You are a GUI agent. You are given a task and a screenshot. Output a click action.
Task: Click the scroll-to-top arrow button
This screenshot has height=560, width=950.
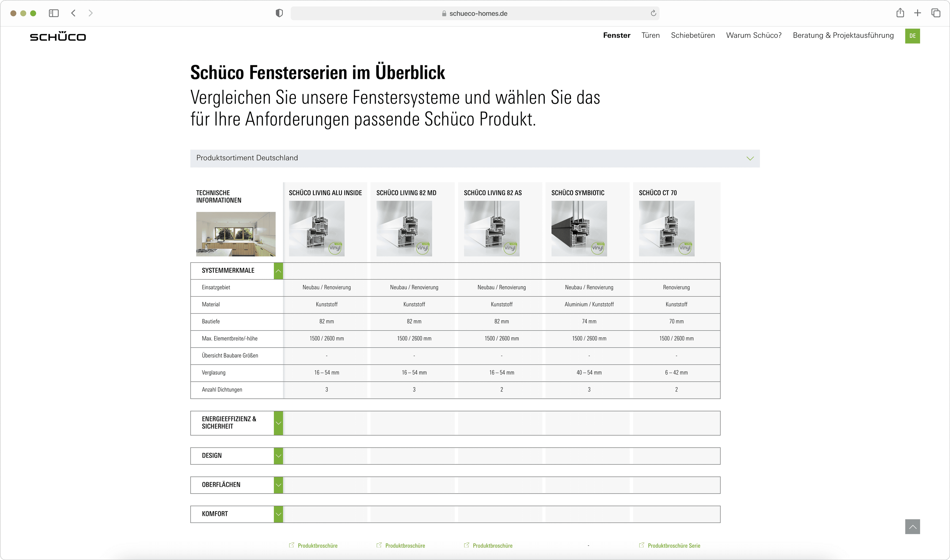tap(912, 526)
